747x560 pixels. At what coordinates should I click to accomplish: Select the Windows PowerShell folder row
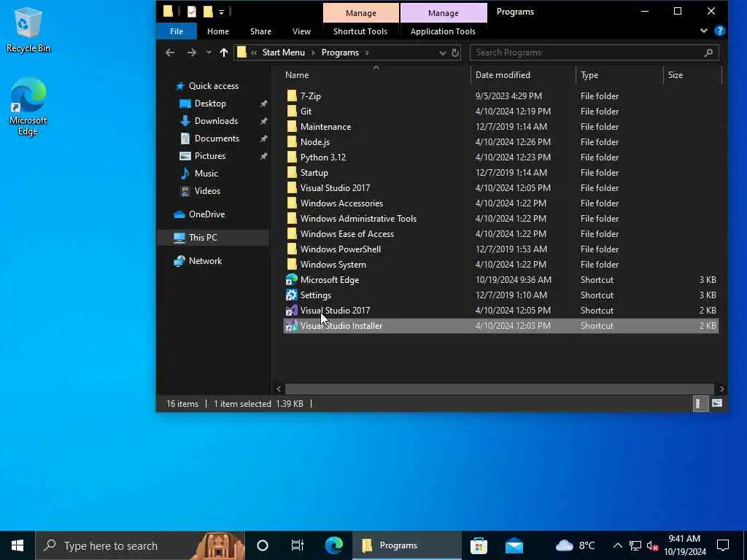click(x=500, y=249)
